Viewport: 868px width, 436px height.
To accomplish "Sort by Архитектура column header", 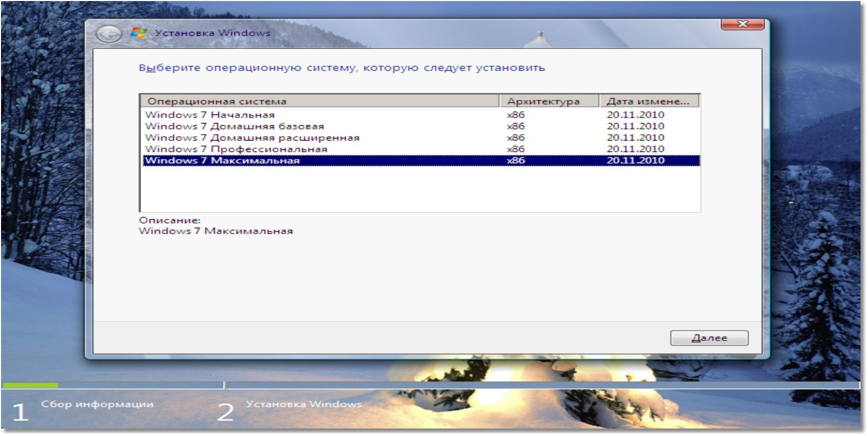I will click(549, 101).
